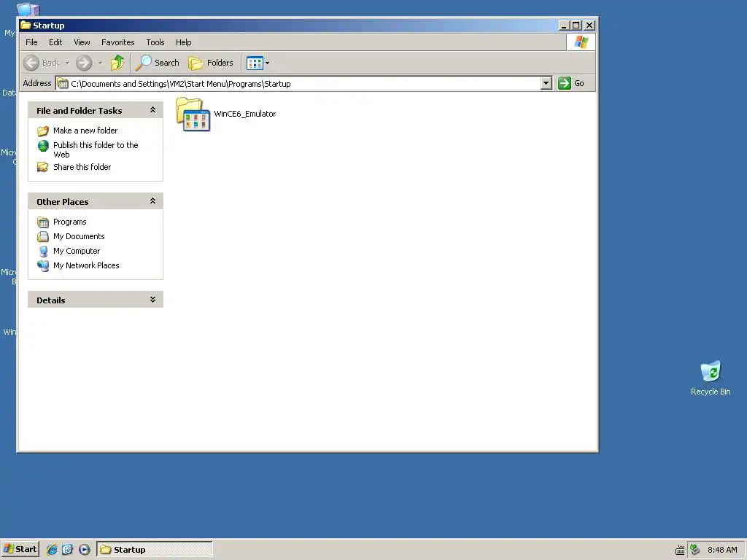Open the Edit menu

pyautogui.click(x=55, y=42)
